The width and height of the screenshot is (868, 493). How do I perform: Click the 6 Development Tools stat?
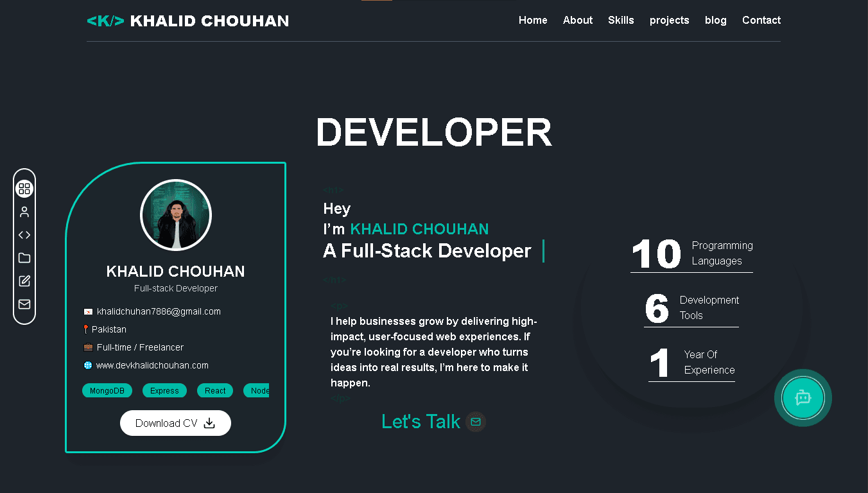[691, 308]
